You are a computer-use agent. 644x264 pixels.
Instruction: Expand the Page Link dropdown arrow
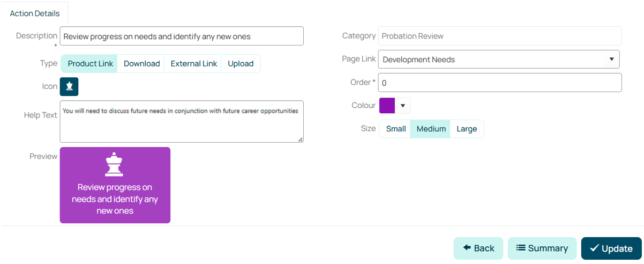tap(611, 60)
